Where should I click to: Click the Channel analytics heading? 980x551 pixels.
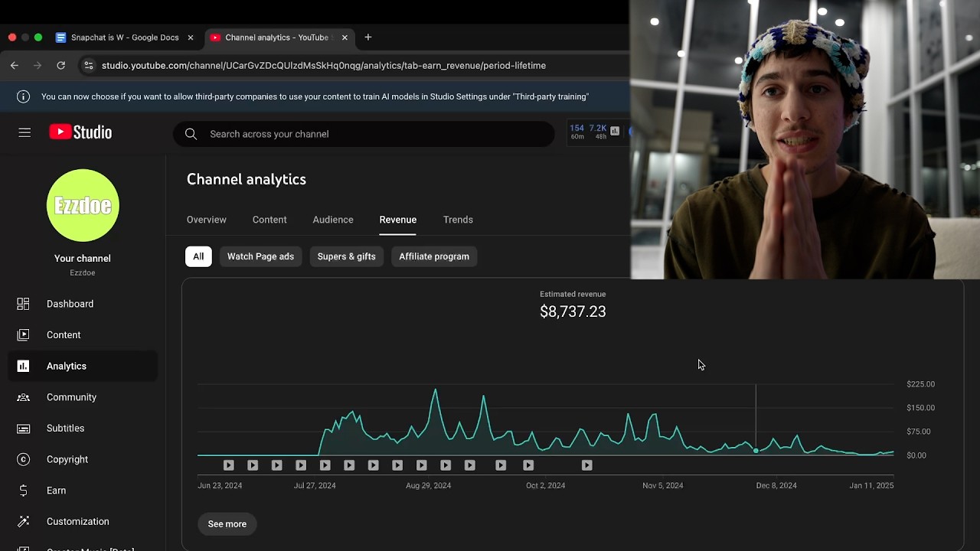(x=247, y=179)
